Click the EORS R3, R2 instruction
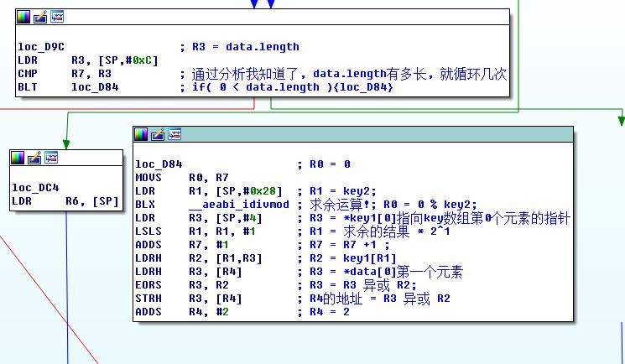 182,285
